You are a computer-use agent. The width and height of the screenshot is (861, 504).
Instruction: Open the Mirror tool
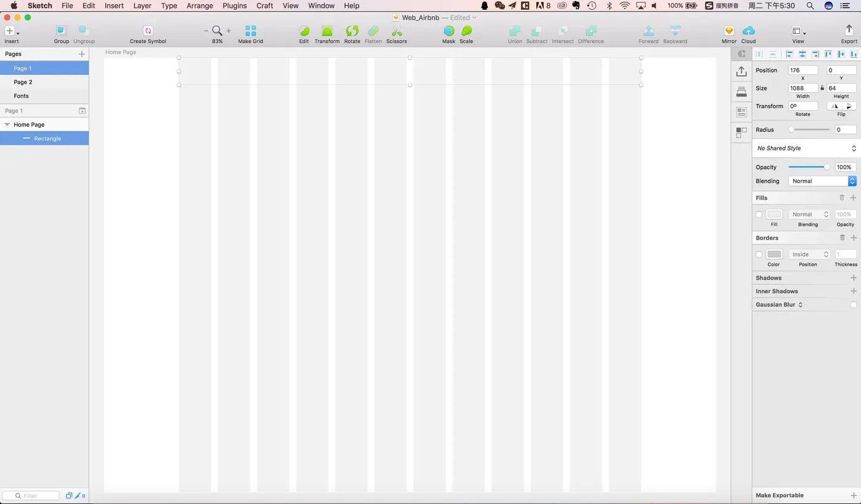click(729, 31)
